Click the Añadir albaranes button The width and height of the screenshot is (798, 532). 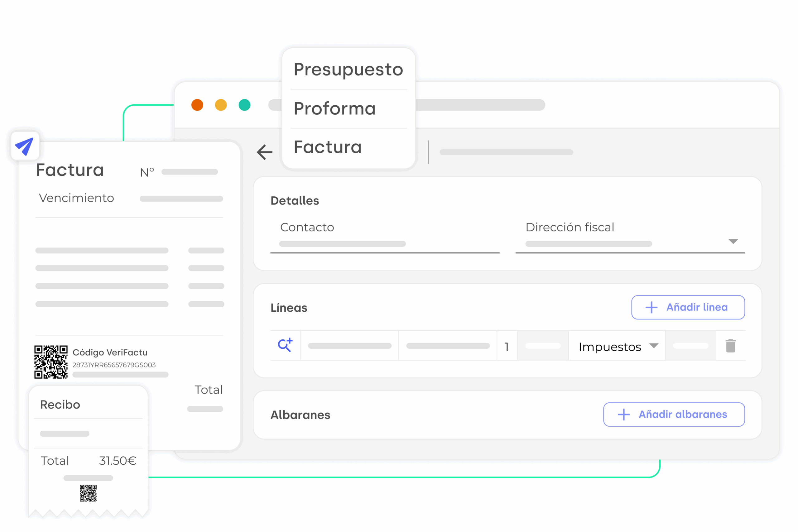(674, 414)
